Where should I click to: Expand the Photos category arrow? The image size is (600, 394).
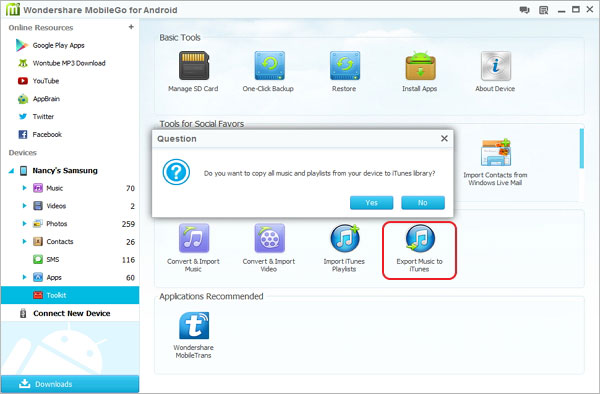(24, 223)
